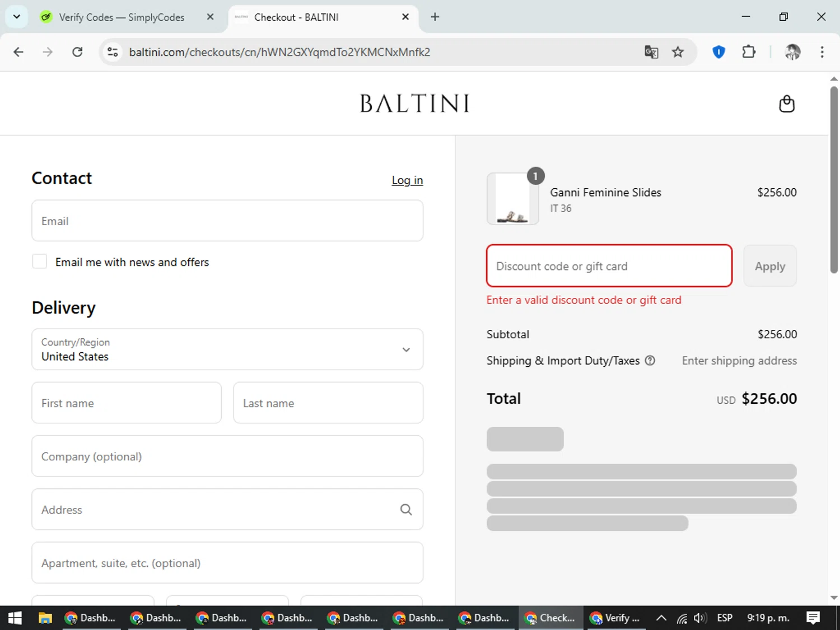The image size is (840, 630).
Task: Go back with the back arrow
Action: pos(18,52)
